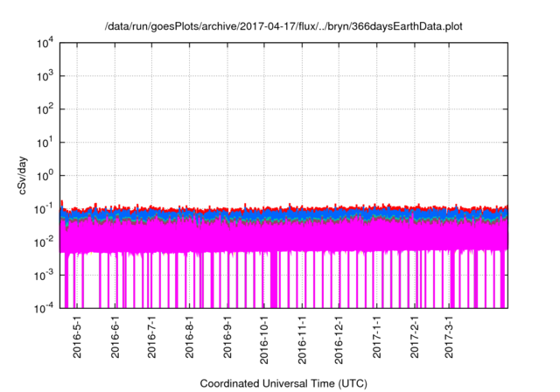
Task: Select the 10^0 y-axis tick label
Action: pos(45,176)
